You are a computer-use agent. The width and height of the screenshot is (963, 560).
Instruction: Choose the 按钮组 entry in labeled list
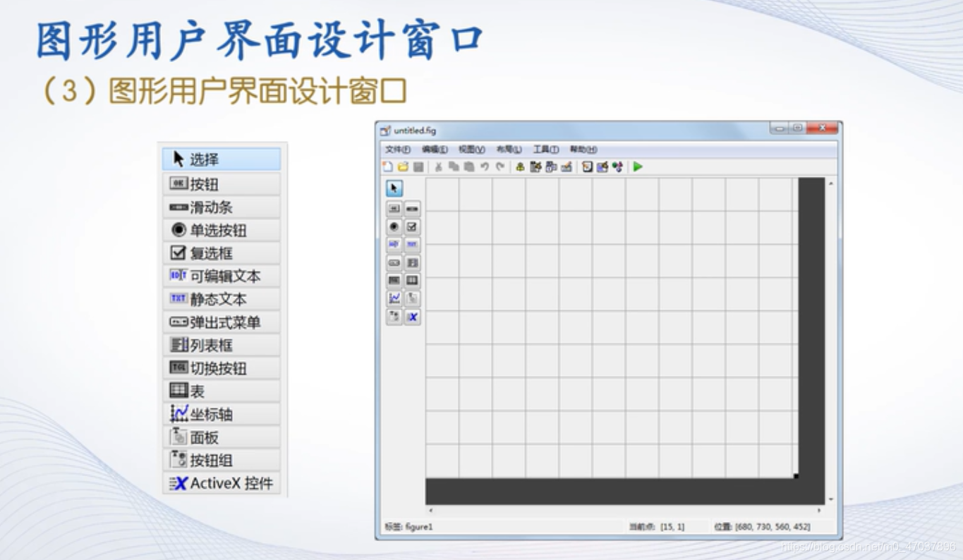click(x=222, y=461)
